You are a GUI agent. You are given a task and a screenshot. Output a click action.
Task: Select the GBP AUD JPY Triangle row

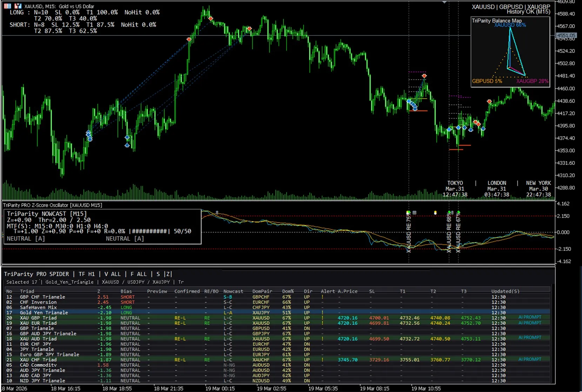click(277, 334)
